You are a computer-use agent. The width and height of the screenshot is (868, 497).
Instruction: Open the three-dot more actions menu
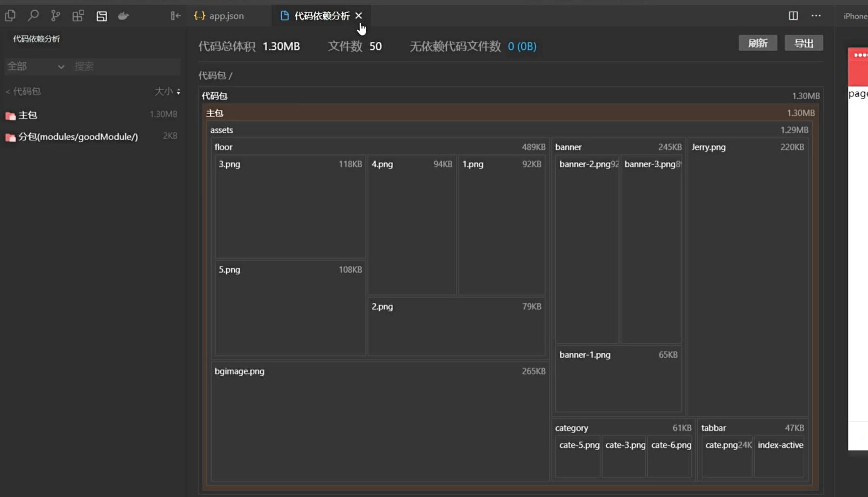[x=816, y=16]
